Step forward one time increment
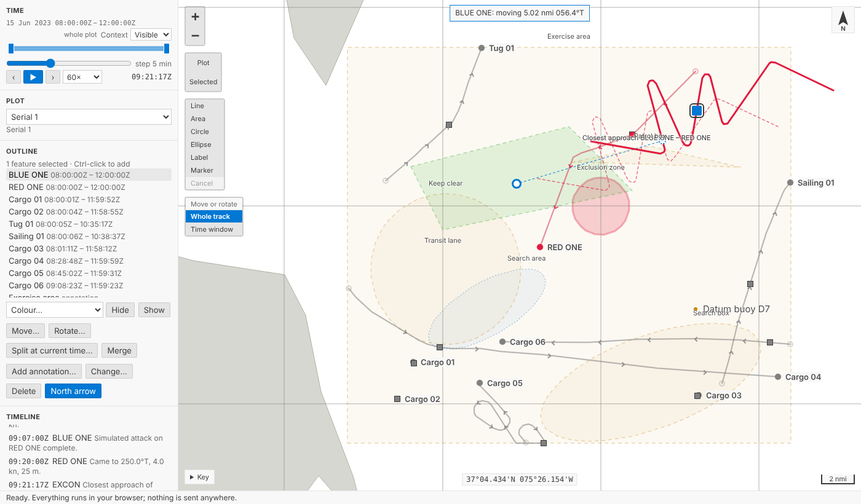The image size is (861, 504). pos(53,77)
